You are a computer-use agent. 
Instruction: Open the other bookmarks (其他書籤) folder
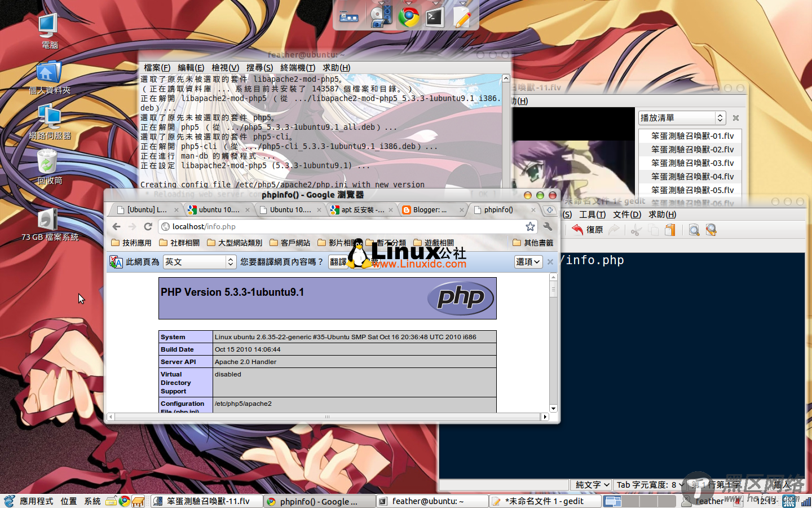533,243
